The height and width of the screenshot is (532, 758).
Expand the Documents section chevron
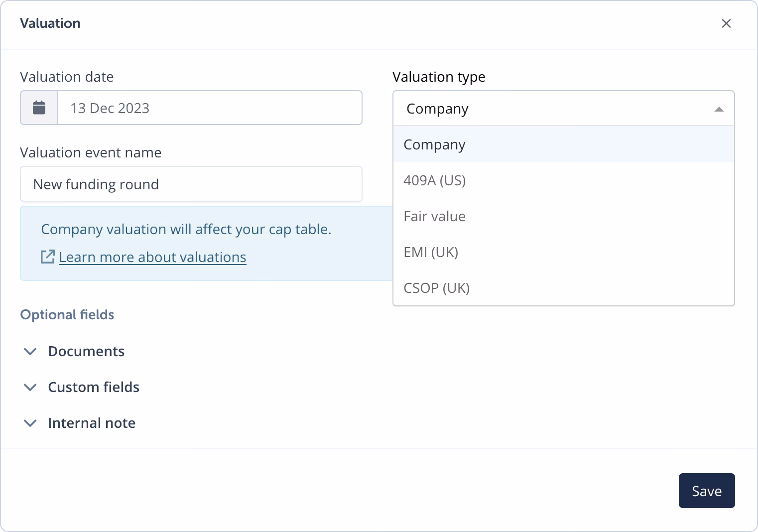click(30, 351)
